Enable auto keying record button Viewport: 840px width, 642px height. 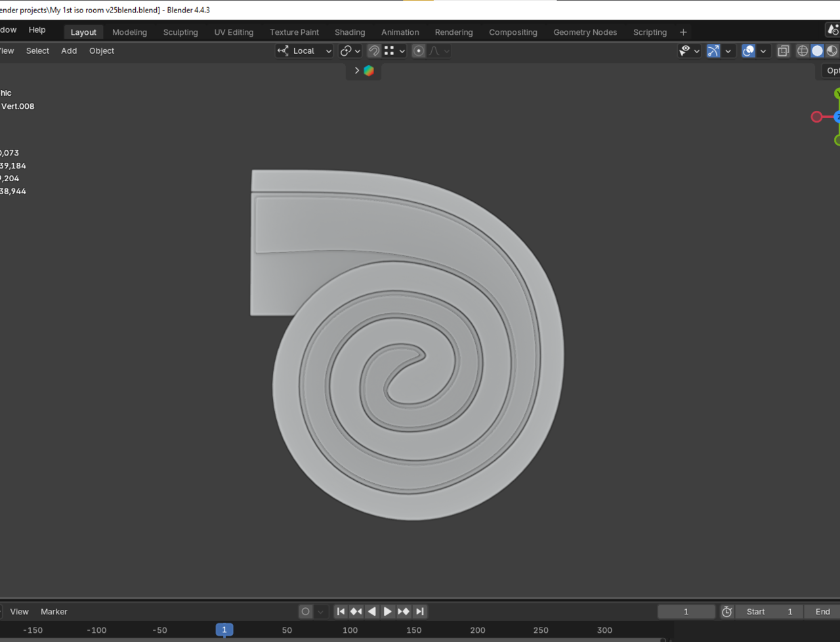coord(305,612)
